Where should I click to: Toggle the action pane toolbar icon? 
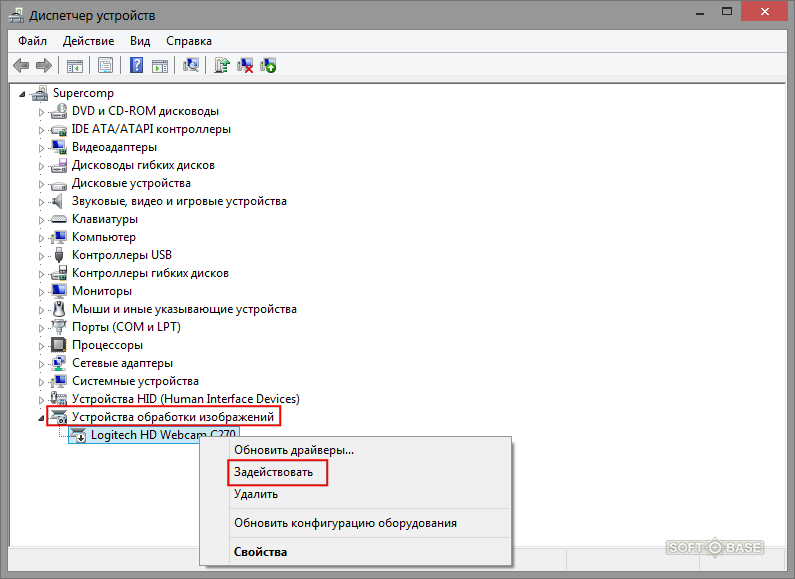click(x=160, y=65)
